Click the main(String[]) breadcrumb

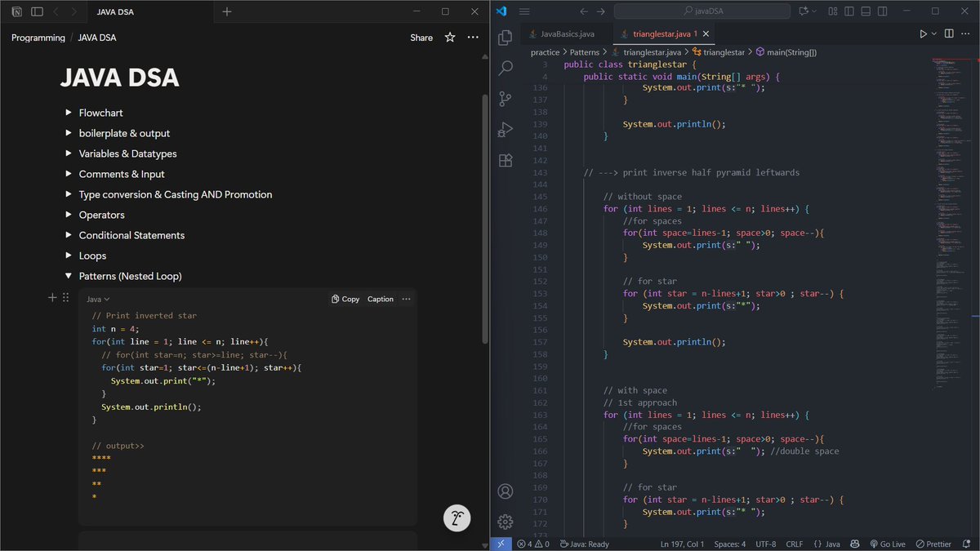[786, 52]
